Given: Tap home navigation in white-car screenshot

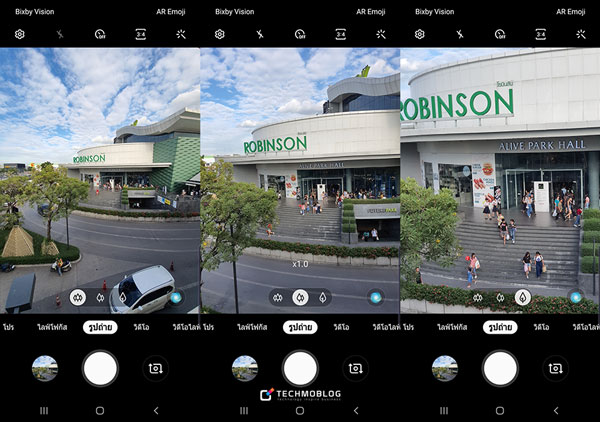Looking at the screenshot, I should pos(100,411).
